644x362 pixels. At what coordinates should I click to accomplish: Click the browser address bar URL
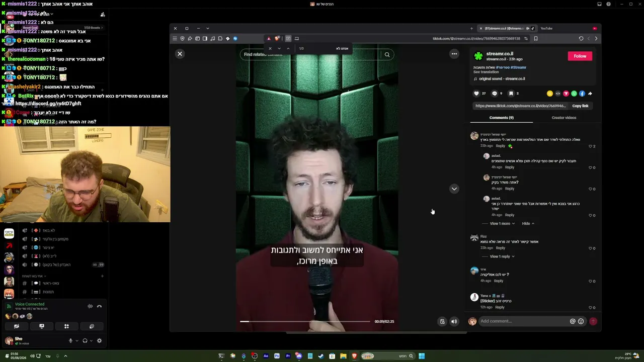click(x=476, y=39)
